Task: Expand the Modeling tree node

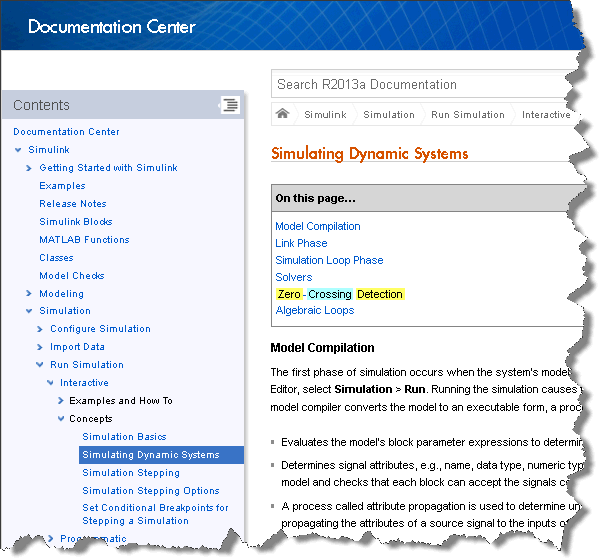Action: (29, 294)
